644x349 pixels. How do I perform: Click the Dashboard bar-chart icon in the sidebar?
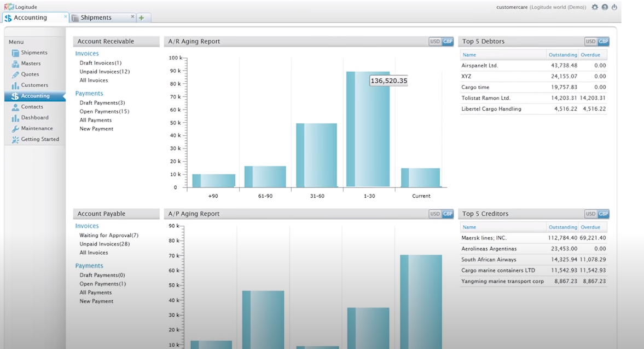click(x=15, y=118)
